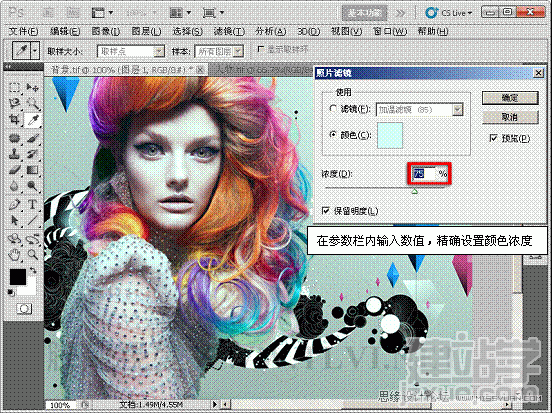Choose the 滤镜(F) radio option

333,109
